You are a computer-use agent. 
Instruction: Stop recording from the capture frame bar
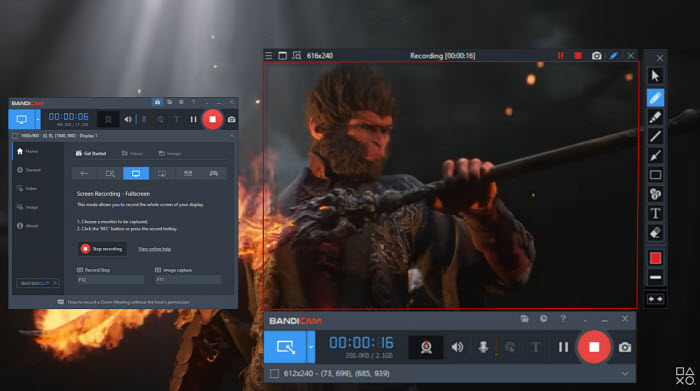(578, 56)
